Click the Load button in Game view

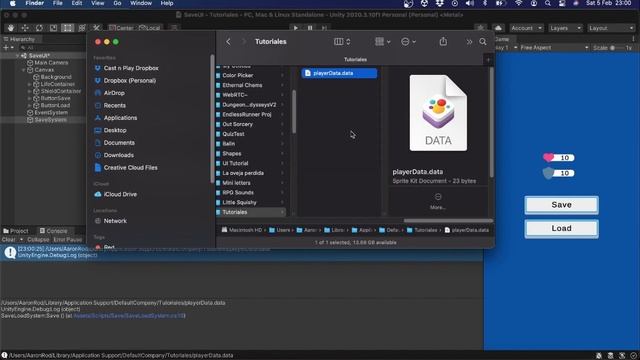pyautogui.click(x=561, y=229)
